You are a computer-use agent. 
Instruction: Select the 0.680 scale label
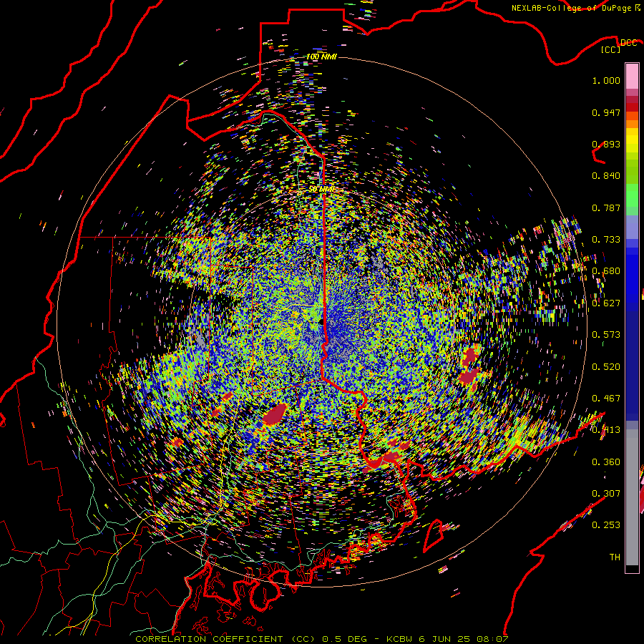pos(606,271)
